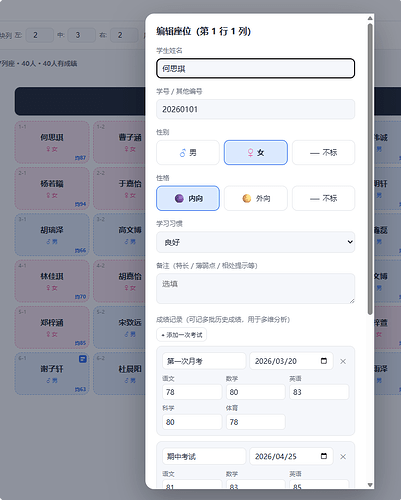Screen dimensions: 401x500
Task: Click the 编辑座位 dialog title
Action: pyautogui.click(x=204, y=31)
